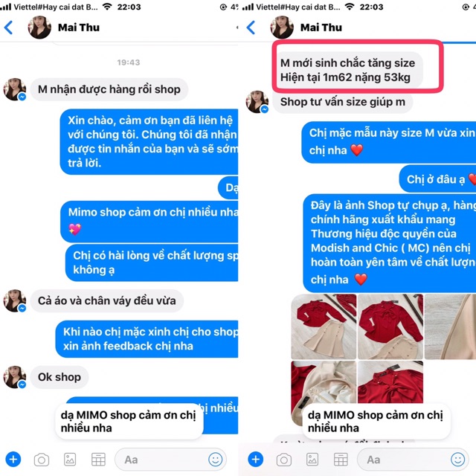Open Mai Thu profile in left header
476x476 pixels.
click(79, 28)
